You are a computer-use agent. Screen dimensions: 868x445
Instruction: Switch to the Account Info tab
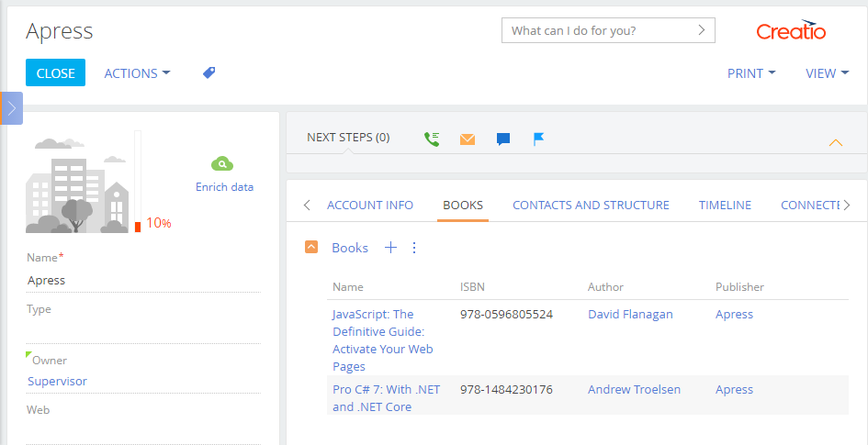[370, 206]
